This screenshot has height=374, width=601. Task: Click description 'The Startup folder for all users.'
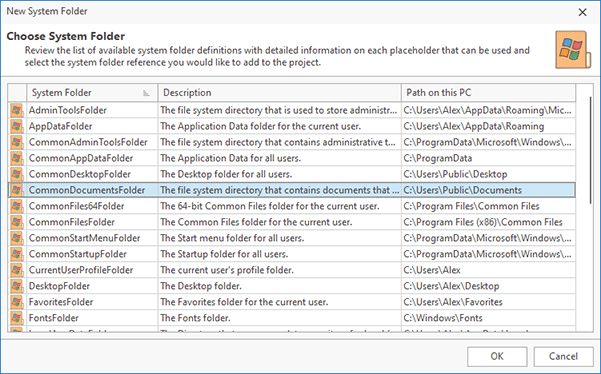coord(224,254)
